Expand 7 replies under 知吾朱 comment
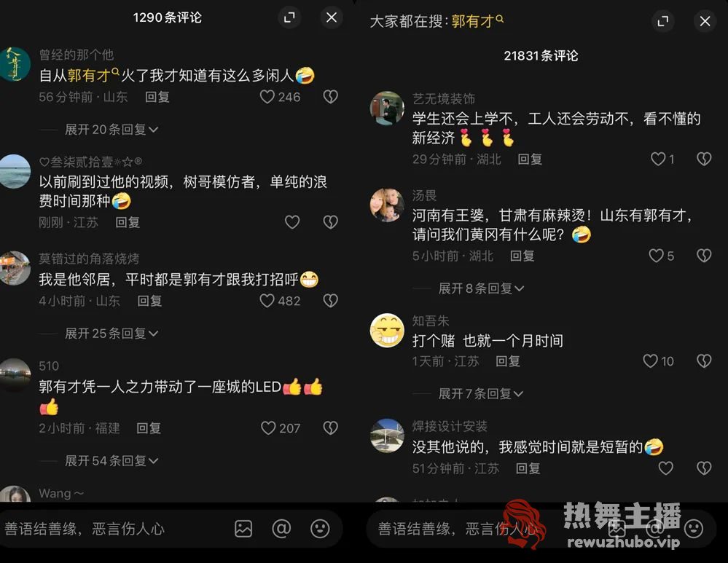The height and width of the screenshot is (563, 728). tap(481, 393)
